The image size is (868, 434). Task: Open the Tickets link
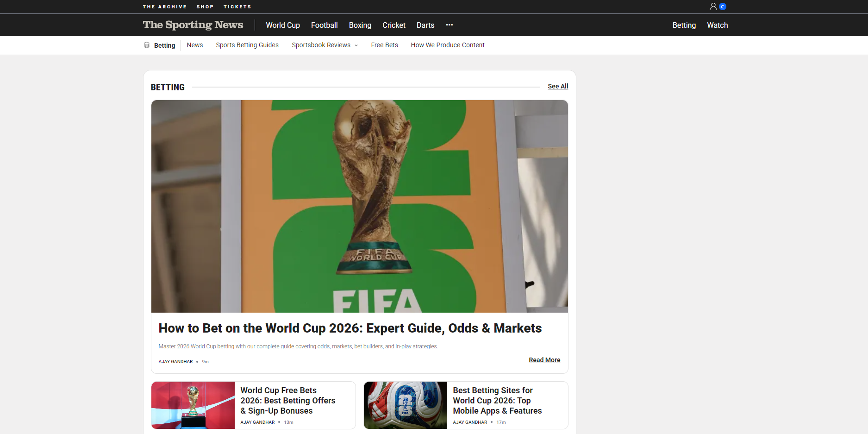pos(237,6)
